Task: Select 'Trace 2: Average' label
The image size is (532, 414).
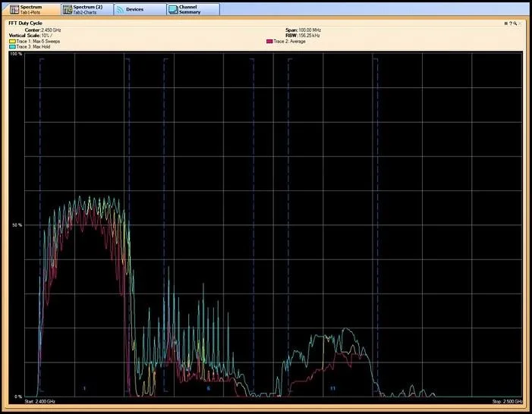Action: pos(289,42)
